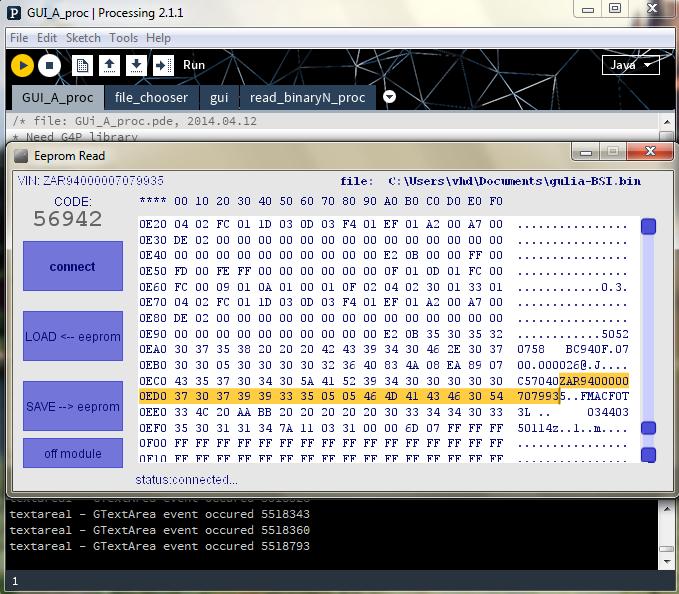Click the Stop sketch button

click(49, 65)
